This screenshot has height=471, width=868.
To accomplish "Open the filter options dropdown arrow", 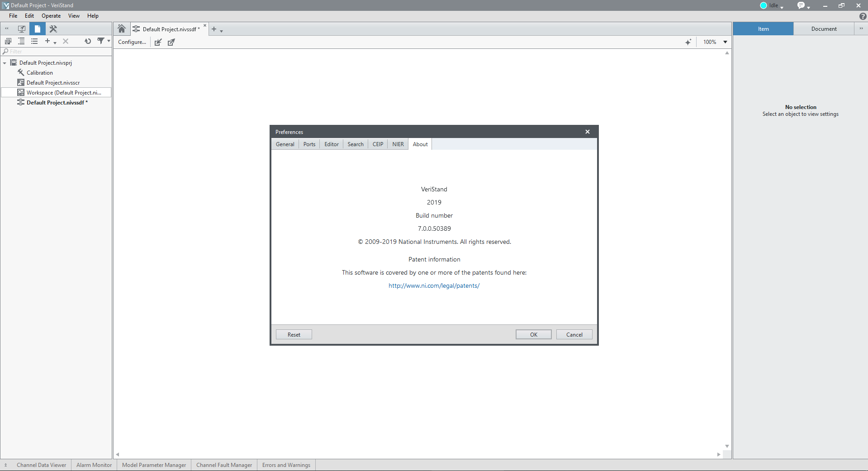I will click(x=109, y=41).
